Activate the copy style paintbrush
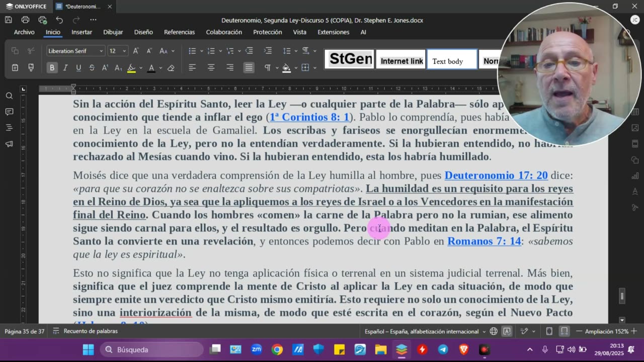Screen dimensions: 644x362 (x=31, y=68)
